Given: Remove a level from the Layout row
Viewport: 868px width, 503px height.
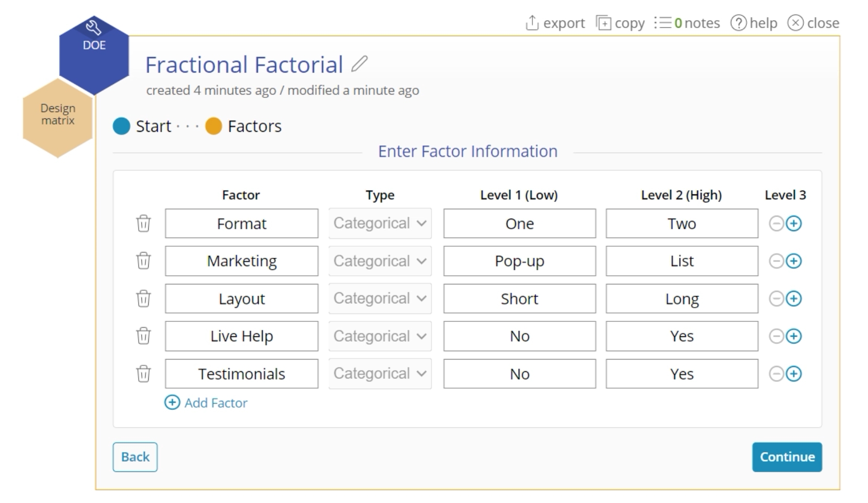Looking at the screenshot, I should (x=776, y=299).
